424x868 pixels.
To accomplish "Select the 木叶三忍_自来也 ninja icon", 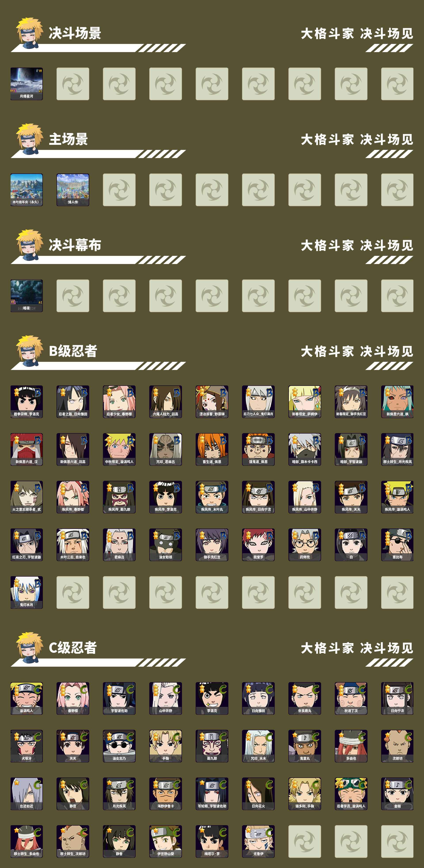I will point(73,545).
